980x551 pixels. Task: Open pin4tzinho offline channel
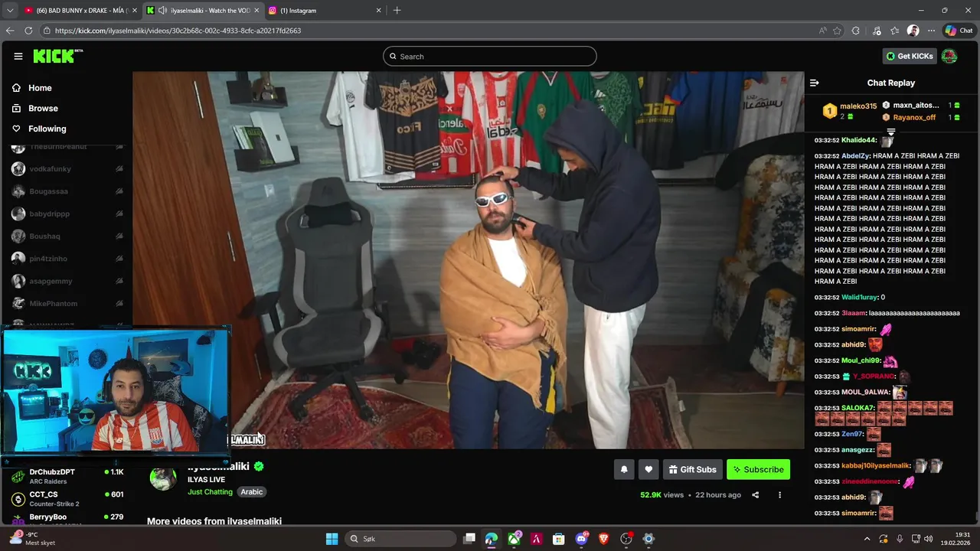coord(67,259)
